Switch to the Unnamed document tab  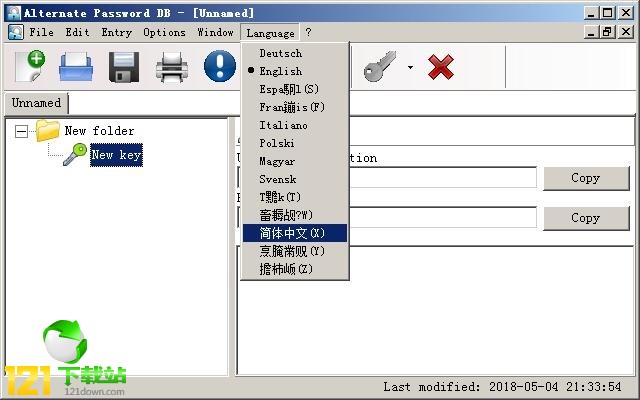[36, 103]
